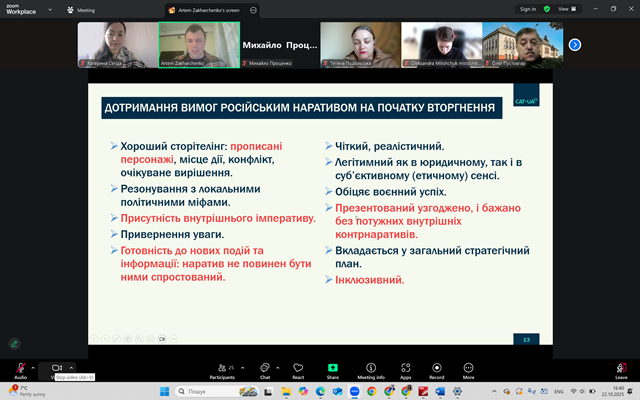
Task: Show next participants with the gallery arrow
Action: click(x=575, y=44)
